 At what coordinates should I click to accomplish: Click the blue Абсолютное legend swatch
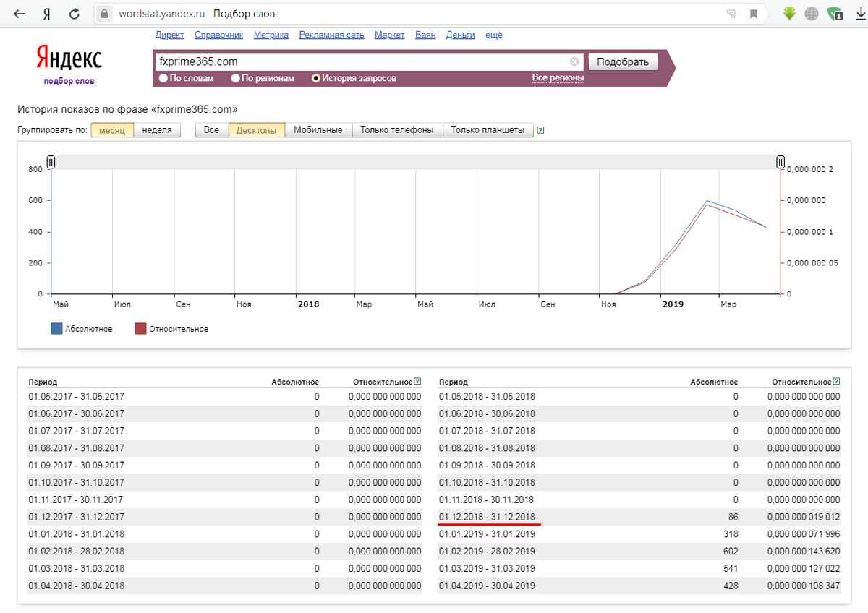pos(56,329)
